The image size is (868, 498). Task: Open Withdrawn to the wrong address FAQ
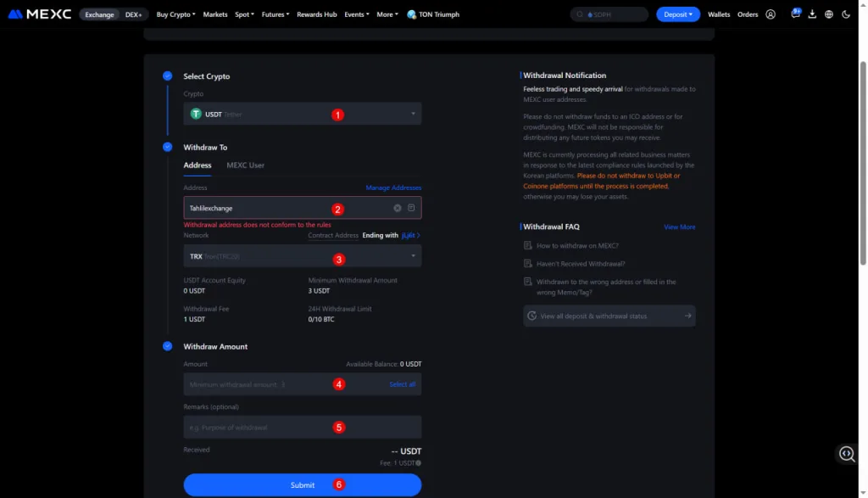pos(606,287)
